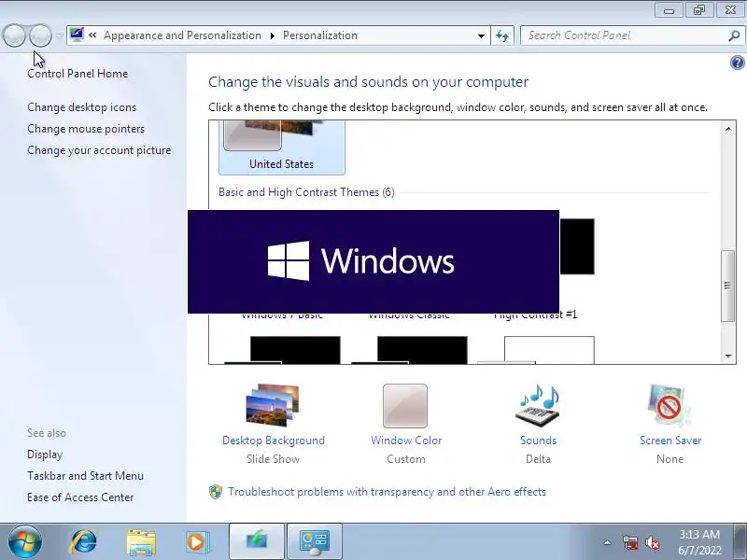The image size is (747, 560).
Task: Open Change desktop icons link
Action: (82, 107)
